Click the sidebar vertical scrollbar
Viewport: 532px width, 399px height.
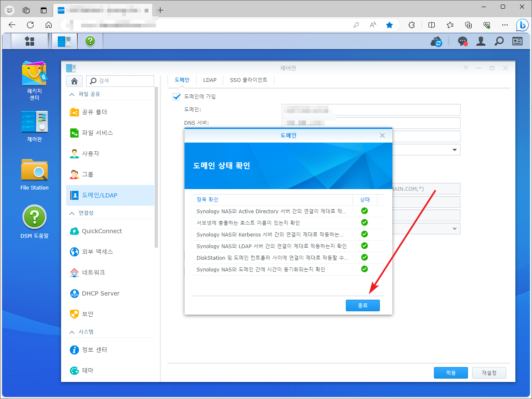(x=156, y=167)
